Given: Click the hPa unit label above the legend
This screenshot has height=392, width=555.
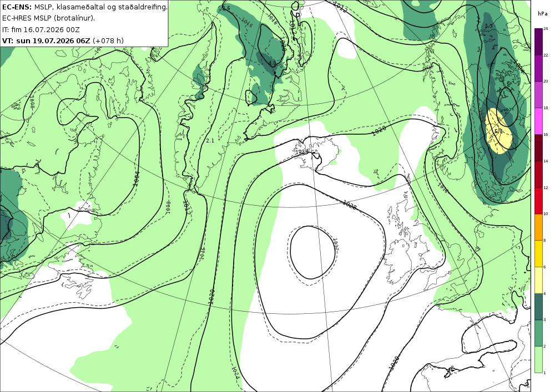Looking at the screenshot, I should pos(542,14).
